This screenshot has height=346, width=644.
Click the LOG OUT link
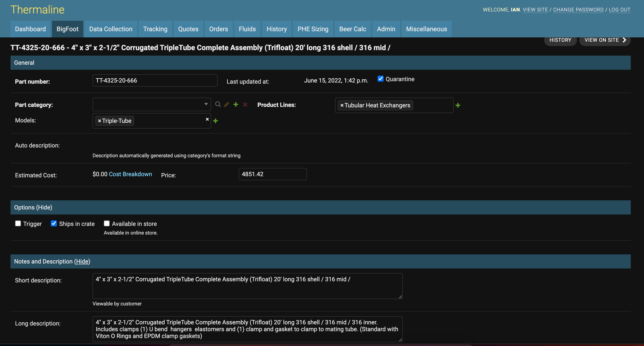point(620,10)
